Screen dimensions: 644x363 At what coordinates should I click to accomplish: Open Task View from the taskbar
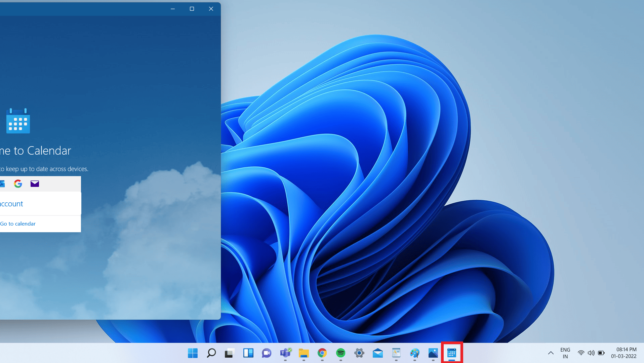pyautogui.click(x=230, y=353)
